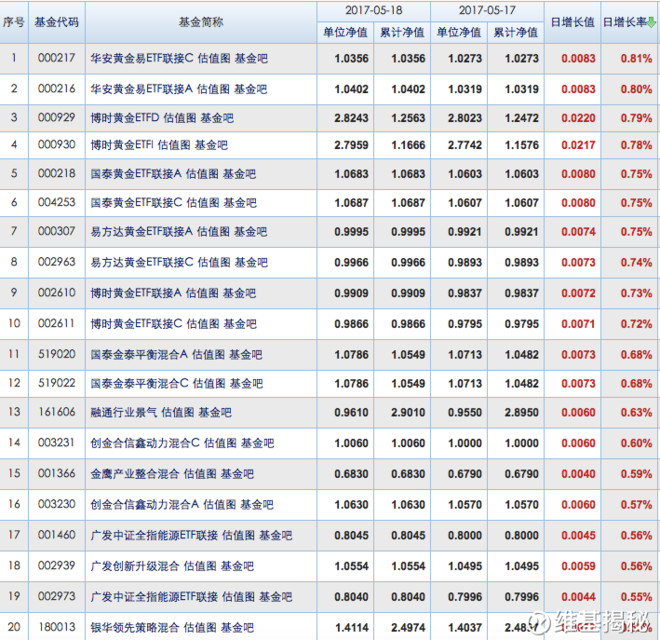Open fund link 广发创新升级混合
Viewport: 660px width, 640px height.
[x=135, y=565]
